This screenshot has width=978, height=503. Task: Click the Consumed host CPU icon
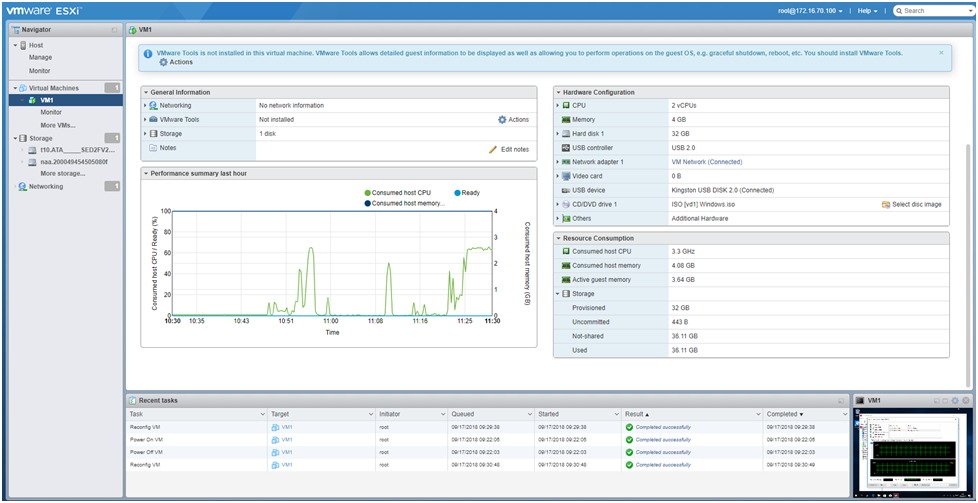[x=566, y=252]
